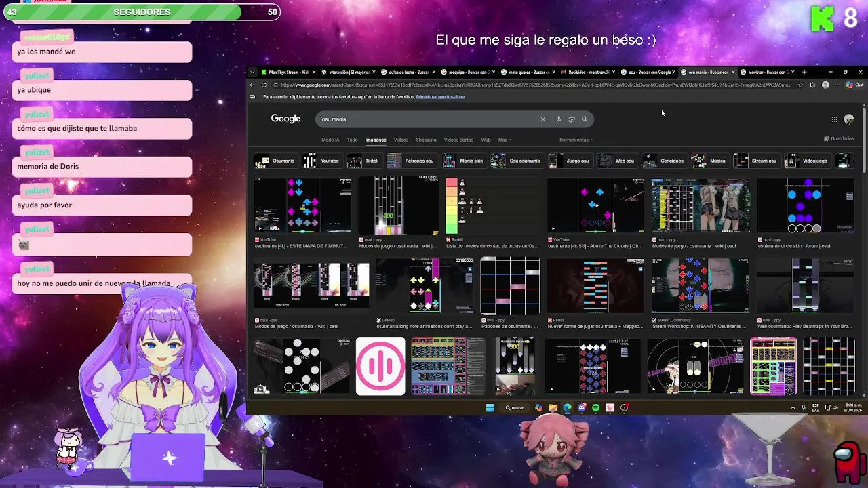This screenshot has width=868, height=488.
Task: Open the Copilot taskbar icon
Action: click(x=538, y=407)
